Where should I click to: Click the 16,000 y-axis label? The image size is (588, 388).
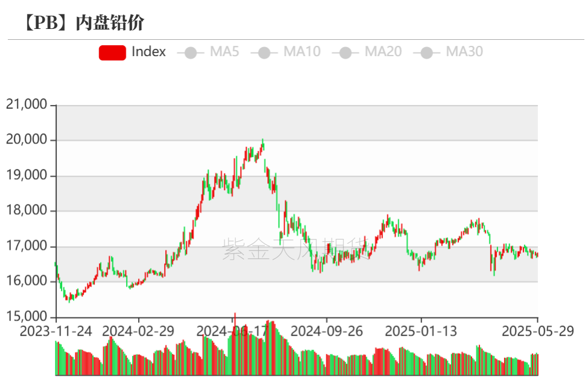click(27, 281)
